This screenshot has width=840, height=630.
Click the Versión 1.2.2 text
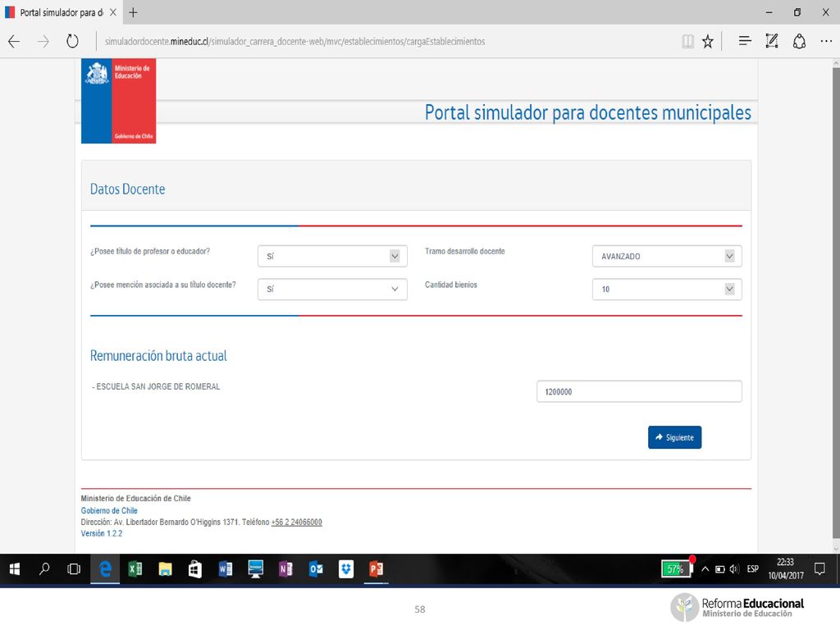[102, 533]
